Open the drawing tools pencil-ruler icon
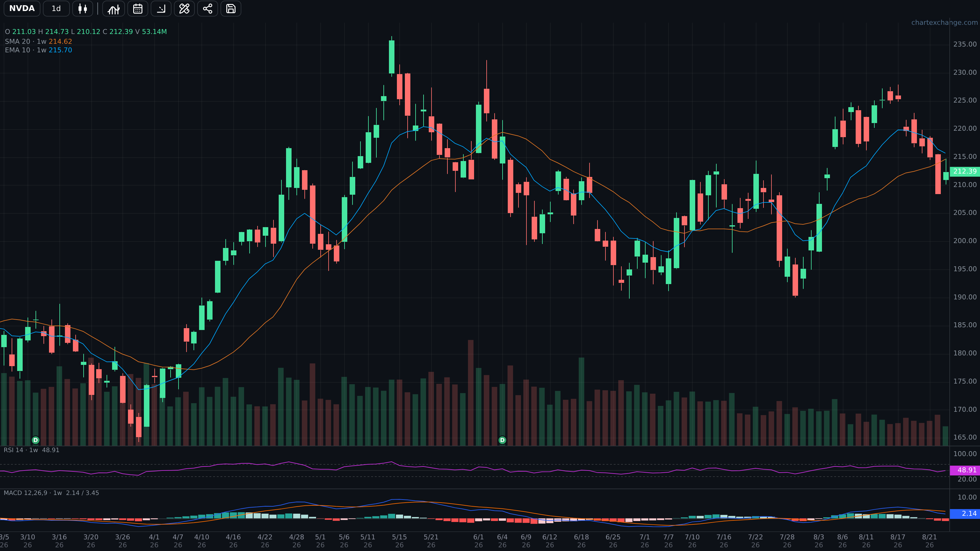Image resolution: width=980 pixels, height=551 pixels. click(x=184, y=8)
